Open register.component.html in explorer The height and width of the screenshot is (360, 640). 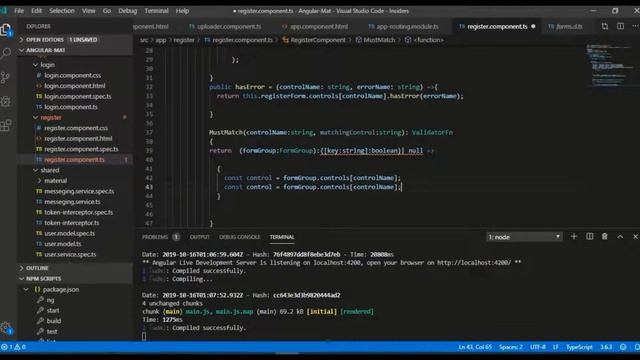click(78, 139)
